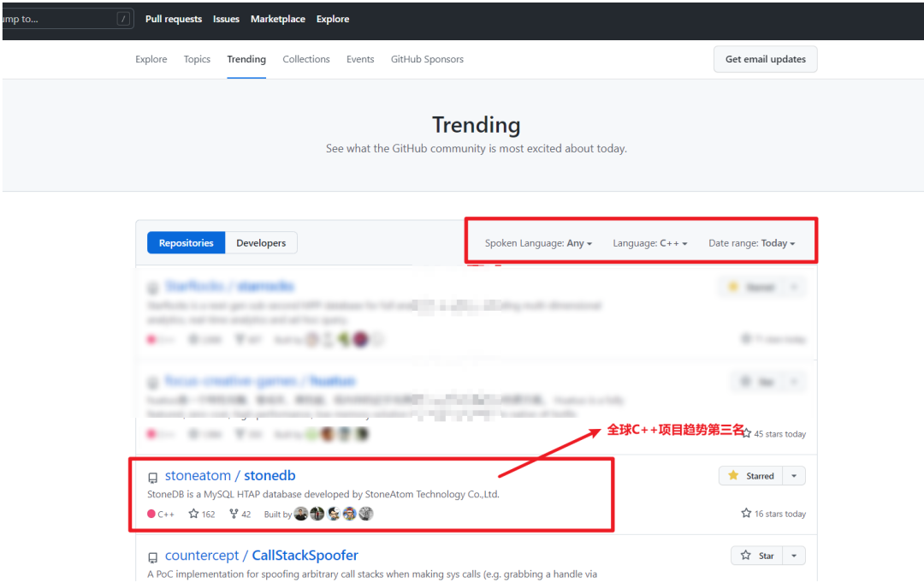The width and height of the screenshot is (924, 583).
Task: Switch to trending Developers
Action: click(x=261, y=243)
